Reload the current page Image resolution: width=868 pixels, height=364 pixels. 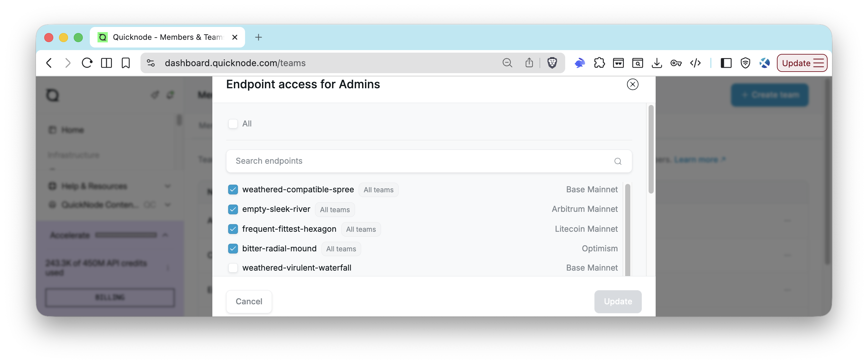point(87,63)
